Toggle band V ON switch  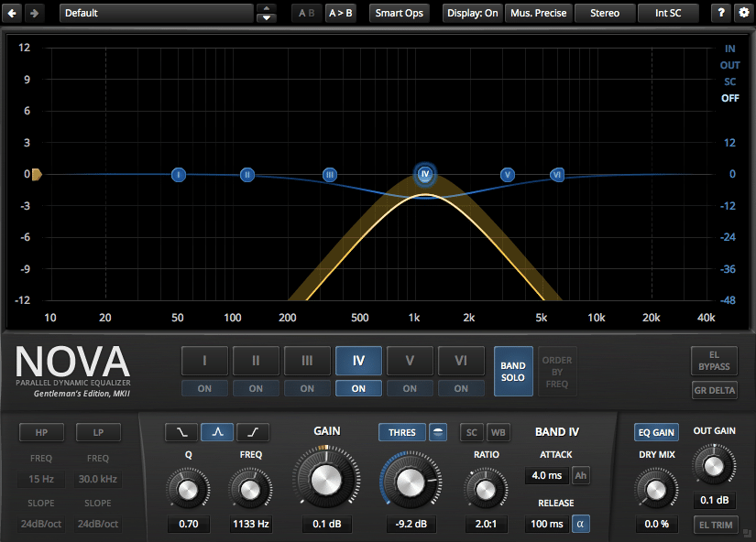410,388
